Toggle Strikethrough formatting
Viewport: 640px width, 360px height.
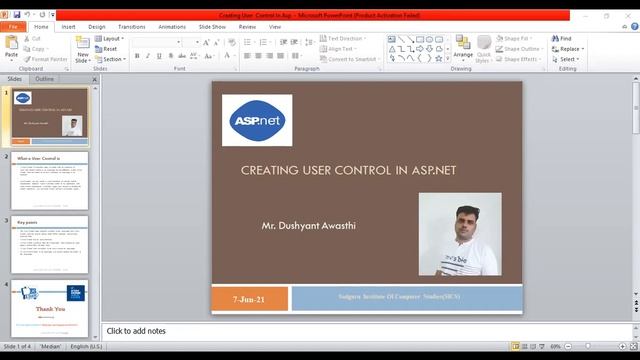(x=182, y=56)
